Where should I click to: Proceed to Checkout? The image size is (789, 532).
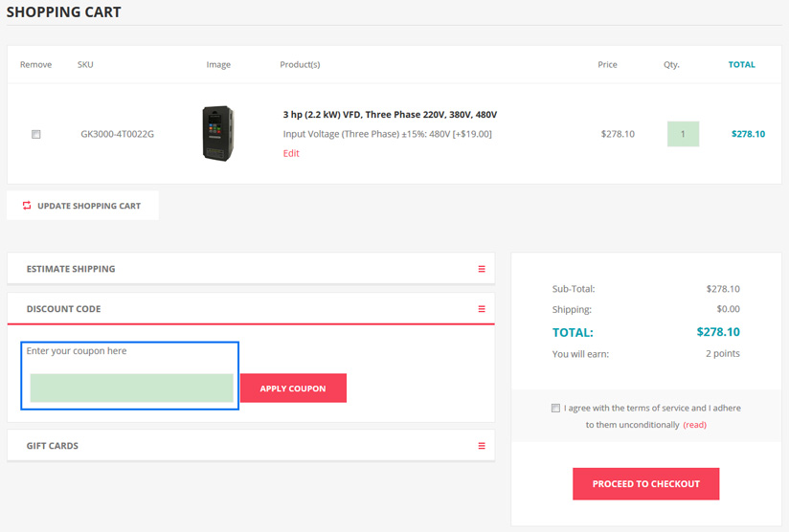click(x=645, y=484)
